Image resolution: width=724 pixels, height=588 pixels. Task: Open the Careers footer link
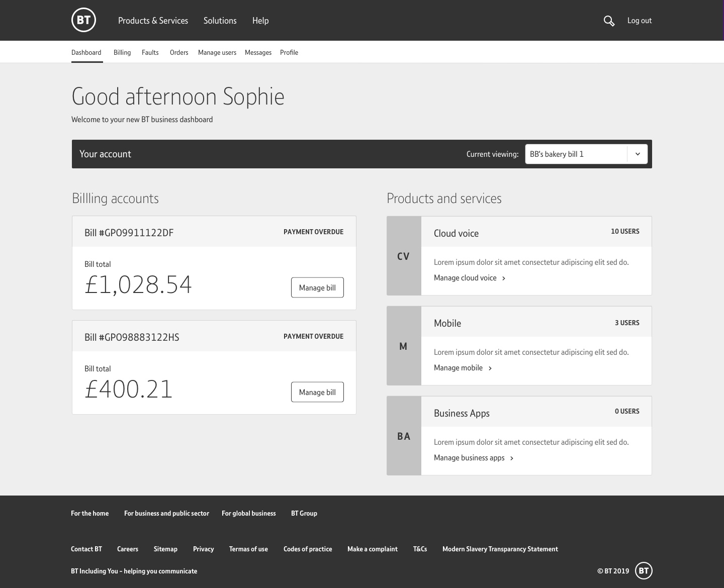pos(128,549)
